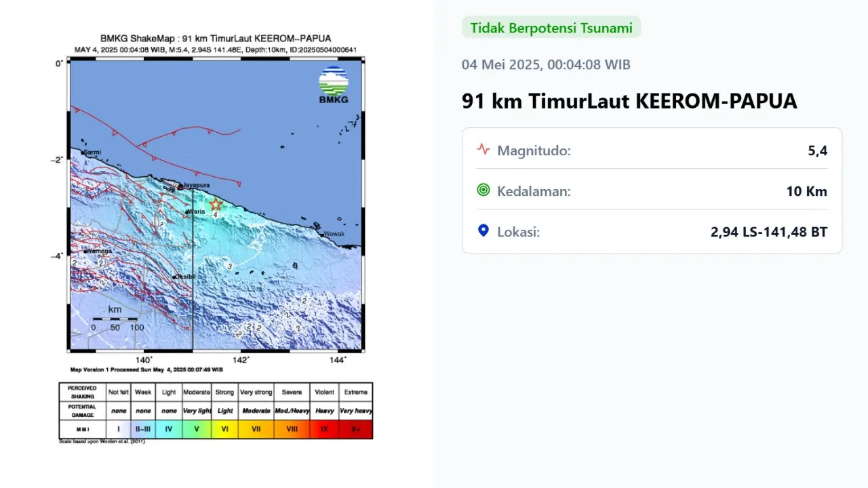Click the Tidak Berpotensi Tsunami badge
Viewport: 868px width, 488px height.
551,28
